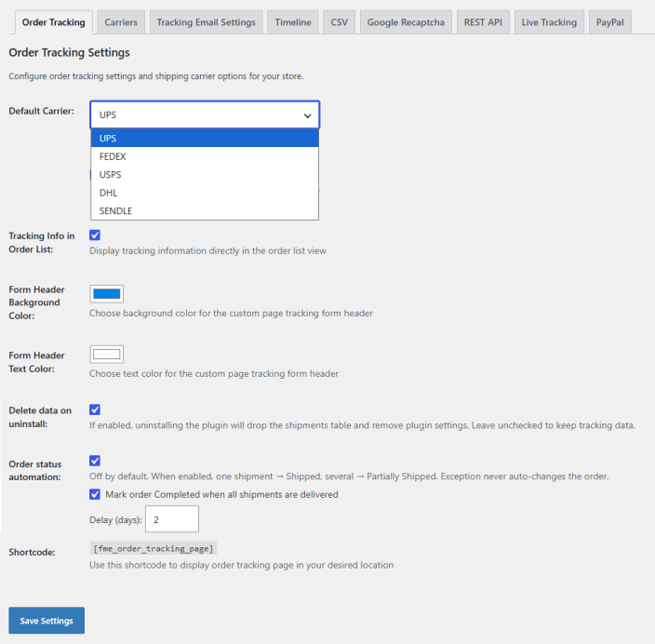This screenshot has width=655, height=644.
Task: Choose SENDLE in the carrier list
Action: tap(205, 210)
